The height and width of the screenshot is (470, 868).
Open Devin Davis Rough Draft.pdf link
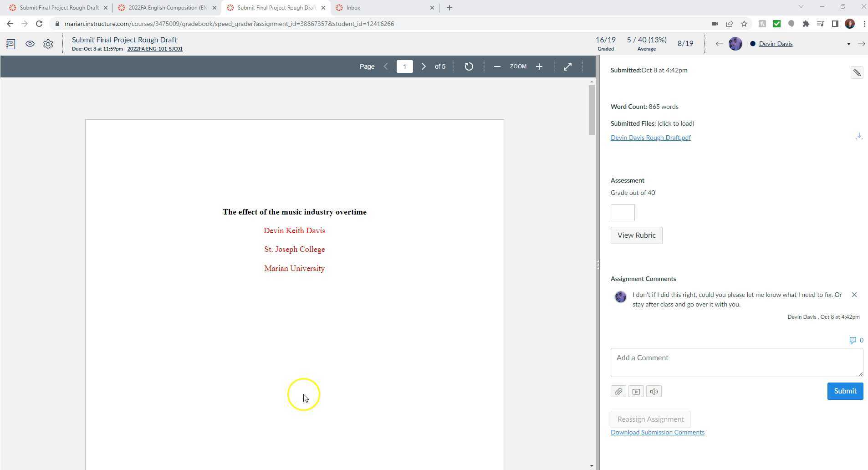(650, 138)
